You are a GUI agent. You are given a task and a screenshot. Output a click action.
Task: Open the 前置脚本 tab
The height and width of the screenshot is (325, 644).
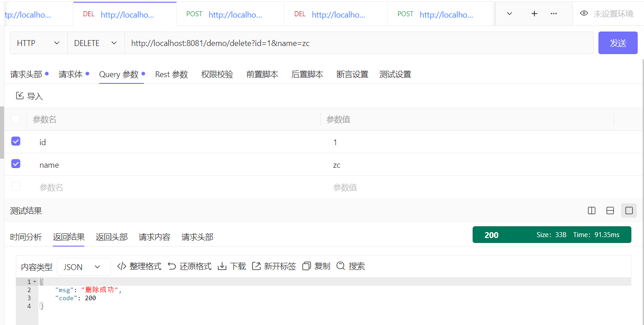tap(262, 74)
